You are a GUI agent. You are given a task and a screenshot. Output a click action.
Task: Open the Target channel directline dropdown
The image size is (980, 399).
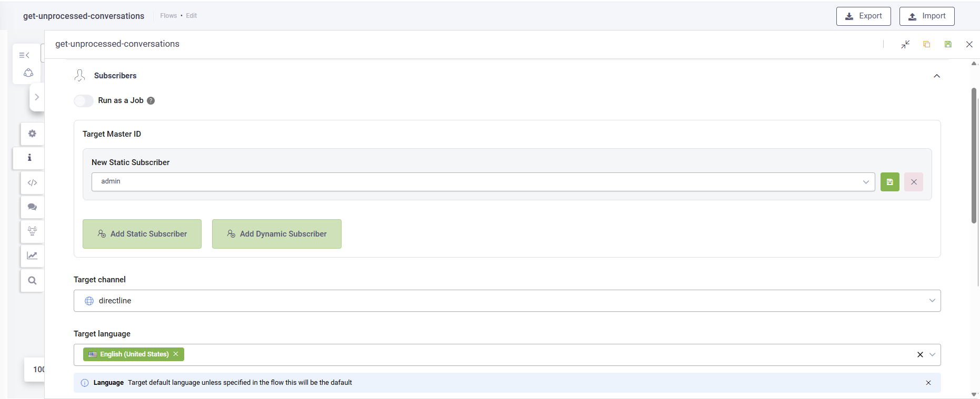[x=507, y=301]
